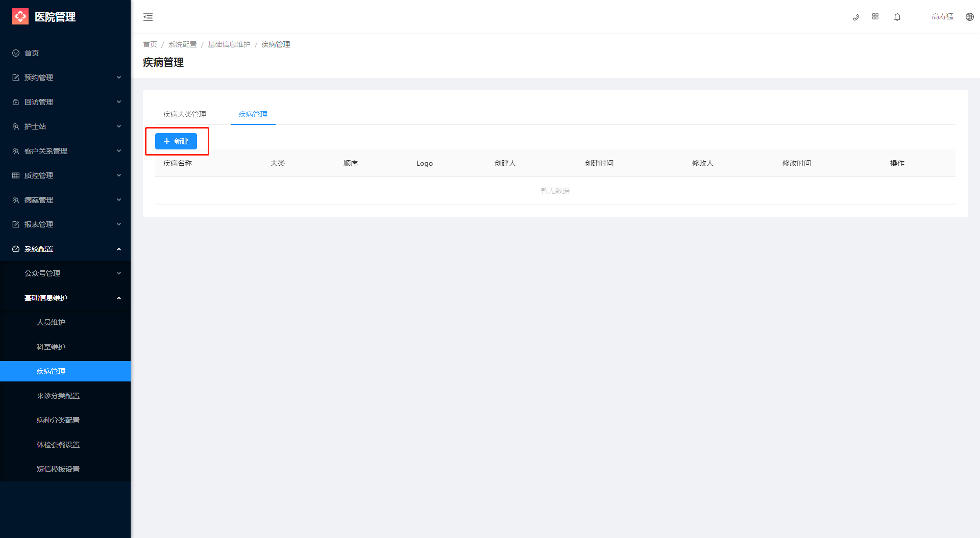The height and width of the screenshot is (538, 980).
Task: Click the 新建 button
Action: tap(176, 141)
